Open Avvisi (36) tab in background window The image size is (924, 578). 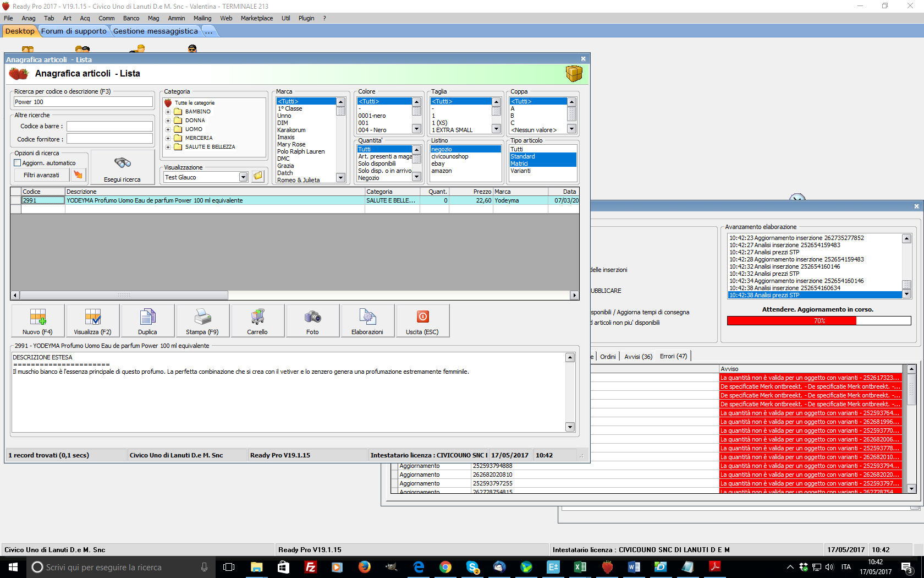click(x=638, y=357)
